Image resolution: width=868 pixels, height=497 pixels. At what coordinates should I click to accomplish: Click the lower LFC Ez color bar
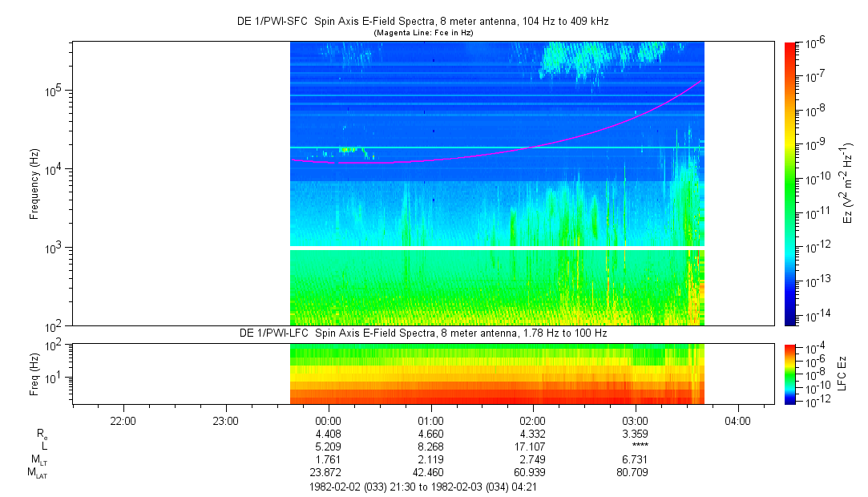point(790,374)
